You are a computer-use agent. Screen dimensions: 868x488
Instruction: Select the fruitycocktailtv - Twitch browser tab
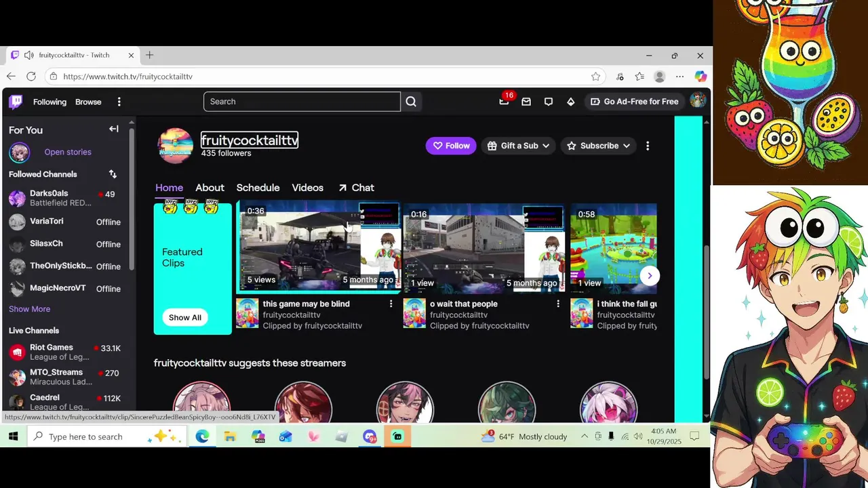click(x=72, y=55)
